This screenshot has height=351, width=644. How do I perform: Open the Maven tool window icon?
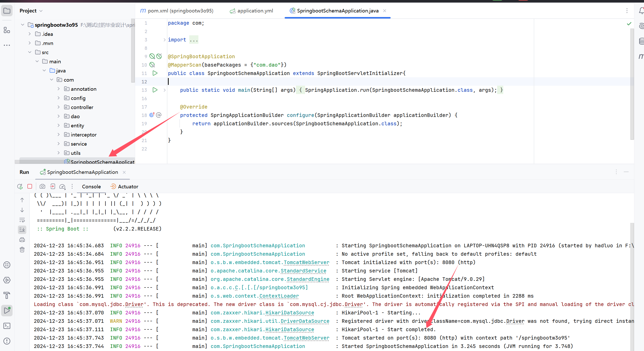click(x=641, y=56)
